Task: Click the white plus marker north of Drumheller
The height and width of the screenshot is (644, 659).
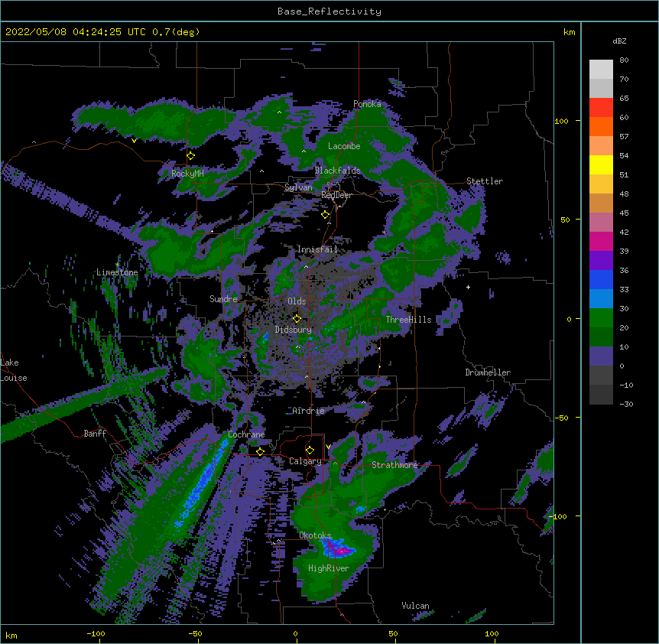Action: point(468,287)
